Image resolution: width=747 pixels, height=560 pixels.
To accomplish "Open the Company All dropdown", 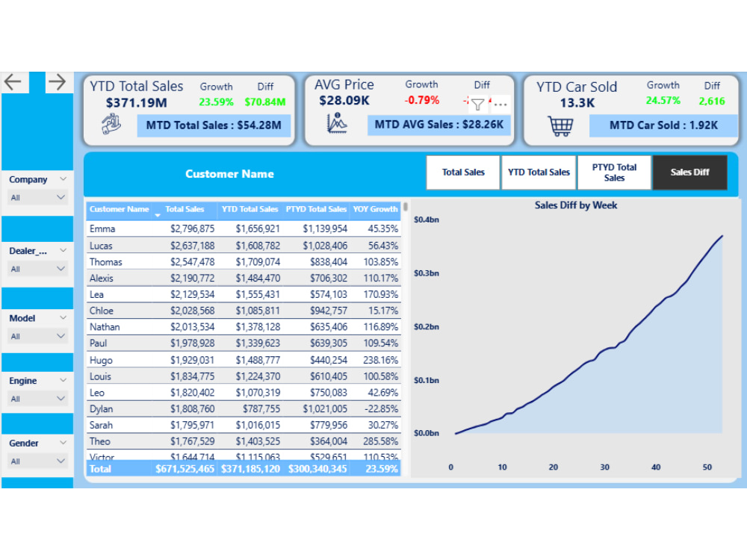I will pyautogui.click(x=37, y=197).
